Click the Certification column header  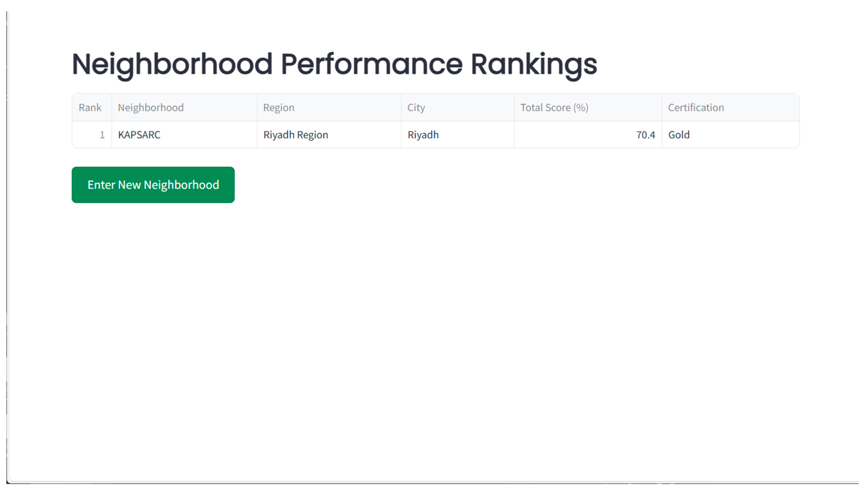(x=696, y=107)
